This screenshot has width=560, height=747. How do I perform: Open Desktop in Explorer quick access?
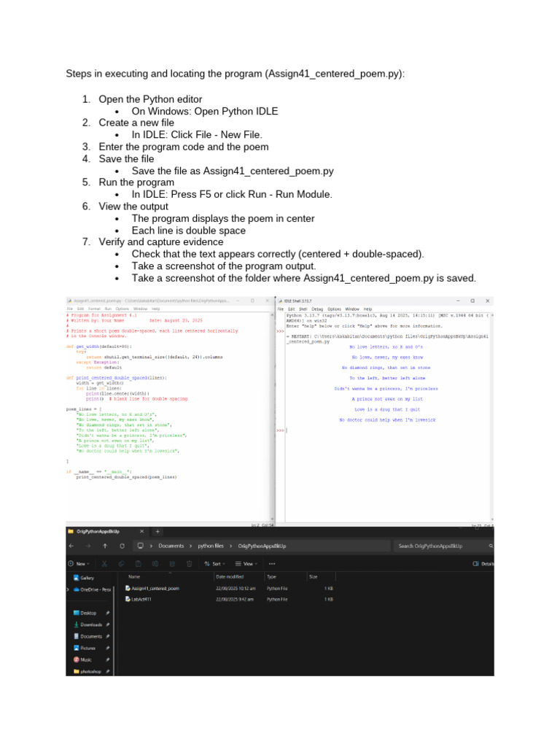(x=85, y=613)
